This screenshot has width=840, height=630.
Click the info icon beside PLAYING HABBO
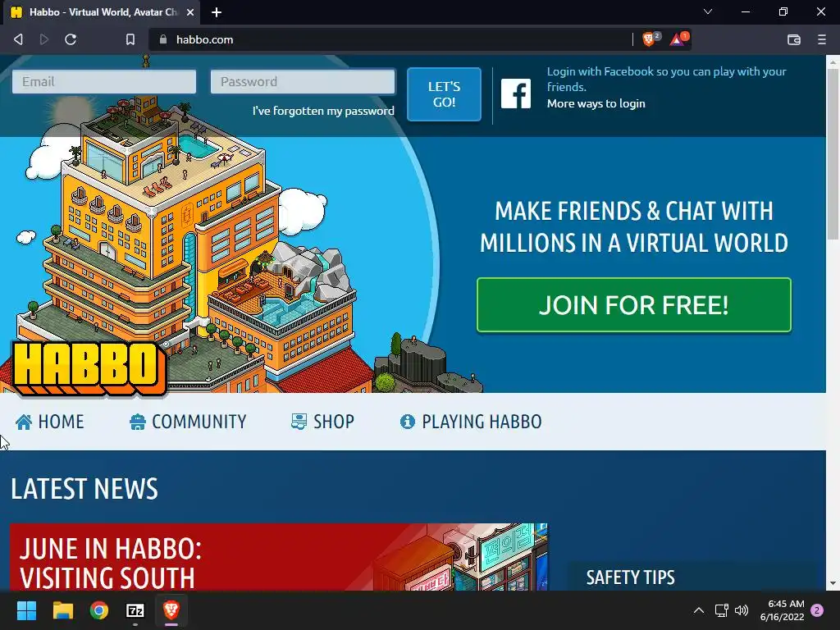(x=407, y=422)
